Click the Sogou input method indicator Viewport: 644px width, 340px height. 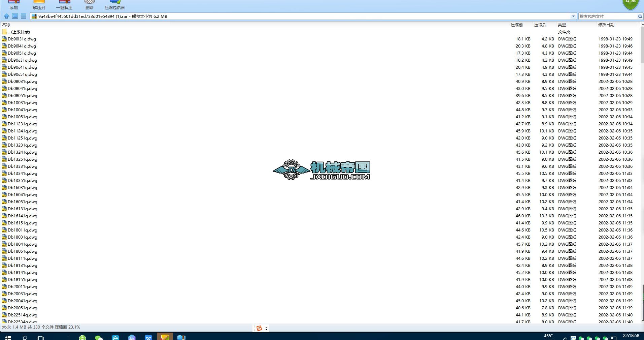[x=259, y=328]
